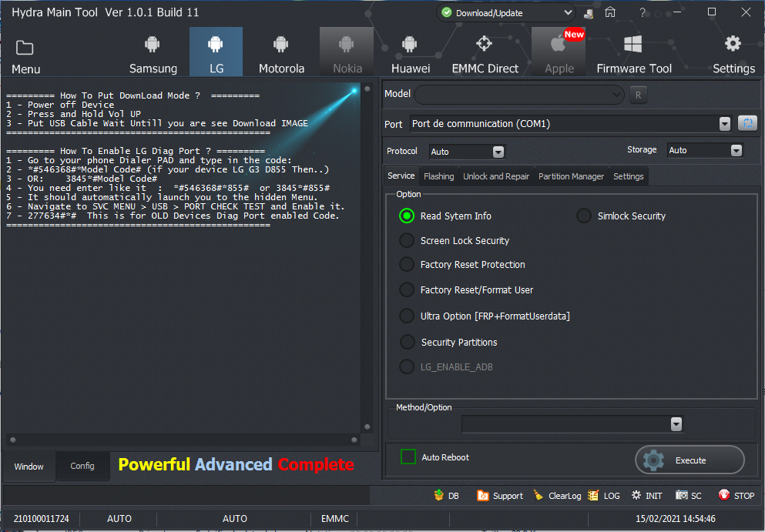Click the Execute button

690,460
